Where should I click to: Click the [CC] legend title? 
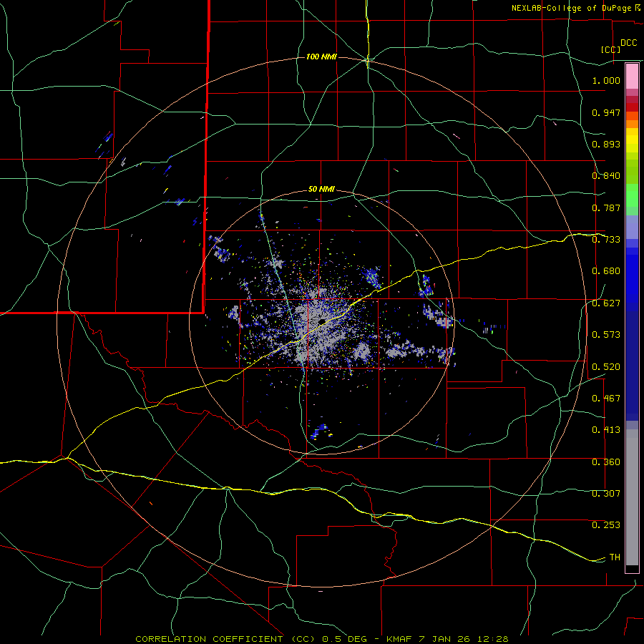tap(610, 49)
